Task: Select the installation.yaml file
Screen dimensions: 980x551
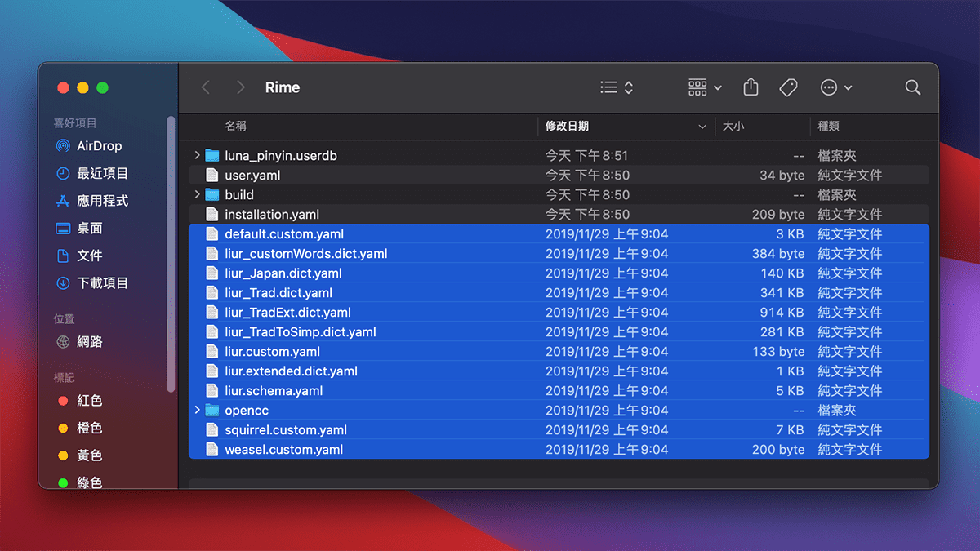Action: (271, 214)
